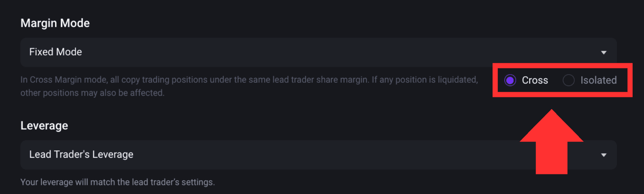This screenshot has height=194, width=644.
Task: Click the caret arrow in Leverage dropdown
Action: [604, 155]
